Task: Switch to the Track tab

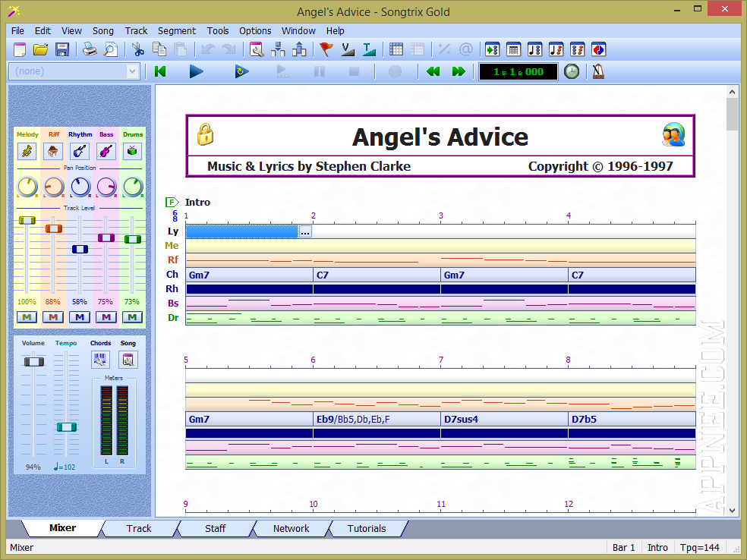Action: 139,529
